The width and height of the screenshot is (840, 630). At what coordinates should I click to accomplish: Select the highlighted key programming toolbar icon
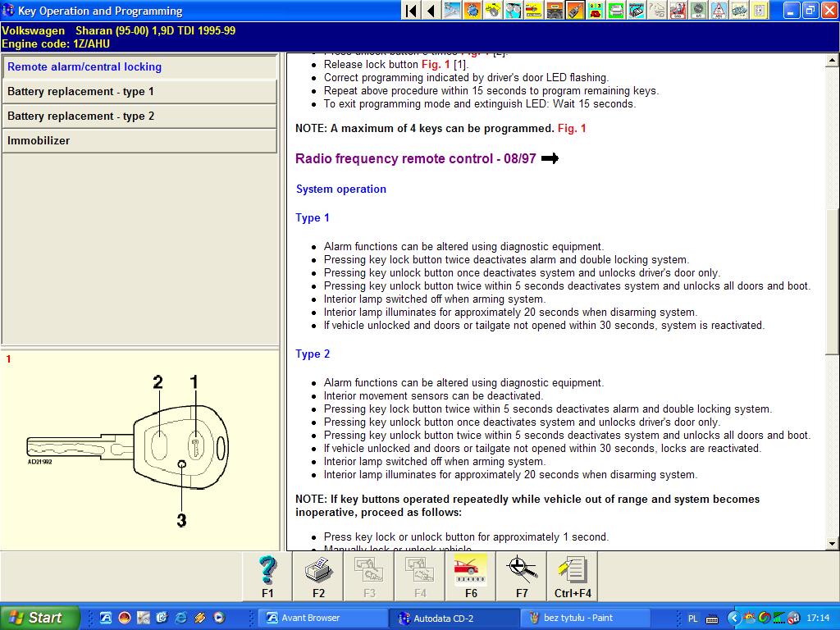575,10
